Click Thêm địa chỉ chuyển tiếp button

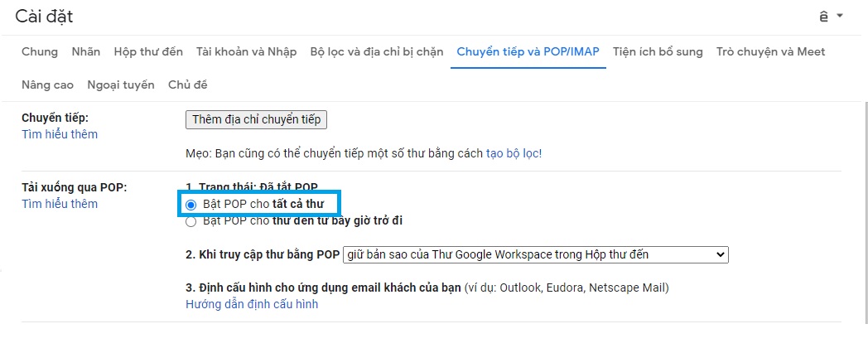point(256,119)
